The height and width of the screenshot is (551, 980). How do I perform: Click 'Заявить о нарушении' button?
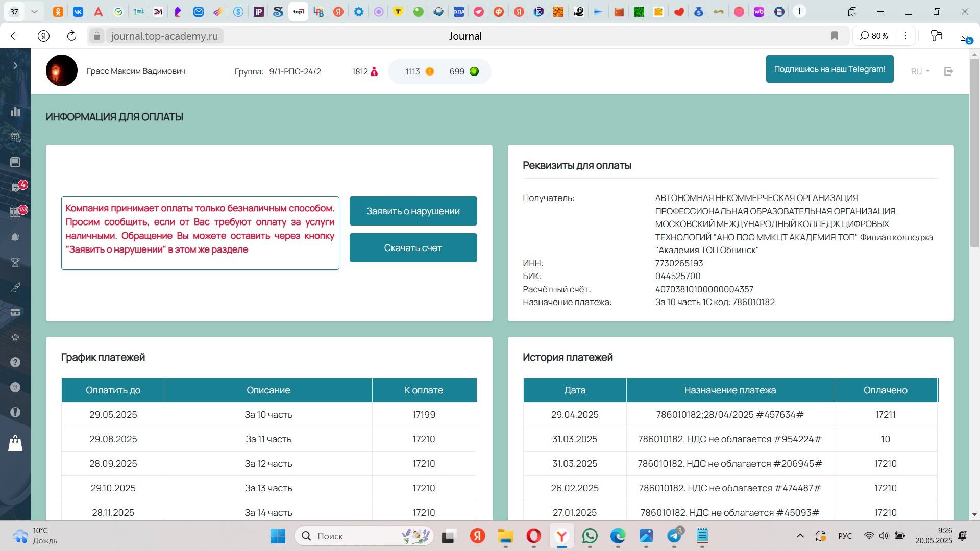coord(413,211)
